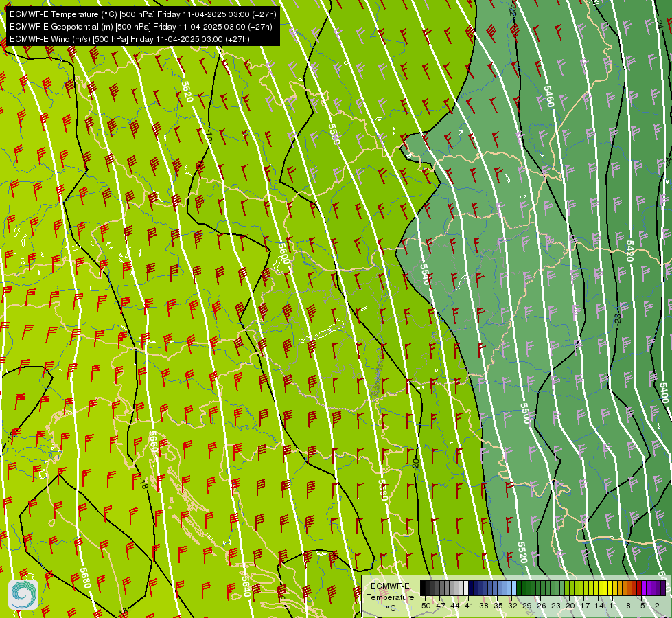Click the 5640 geopotential contour label

click(x=246, y=586)
